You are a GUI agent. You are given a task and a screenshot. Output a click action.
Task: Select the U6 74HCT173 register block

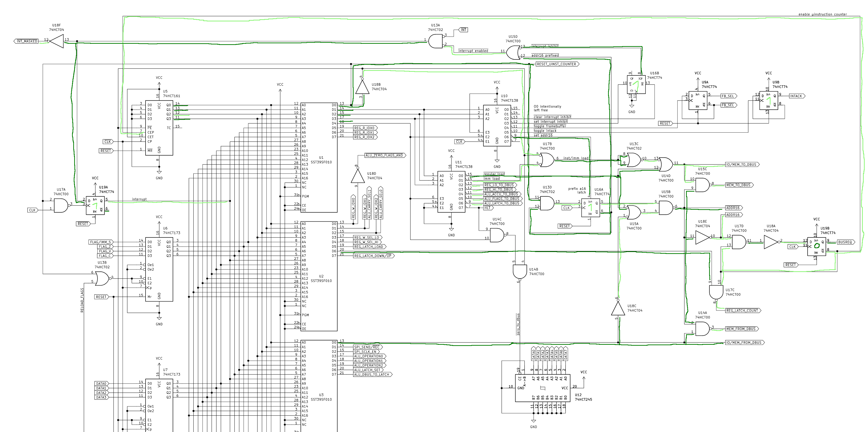159,269
